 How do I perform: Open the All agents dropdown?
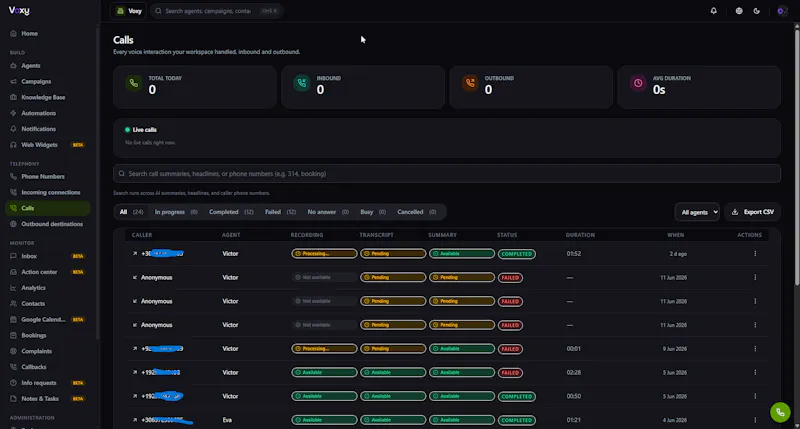tap(697, 212)
